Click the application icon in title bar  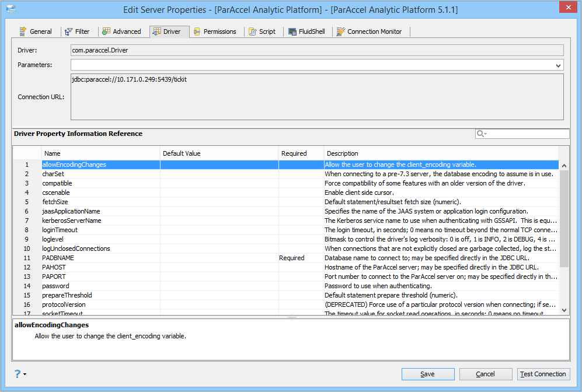pos(11,9)
